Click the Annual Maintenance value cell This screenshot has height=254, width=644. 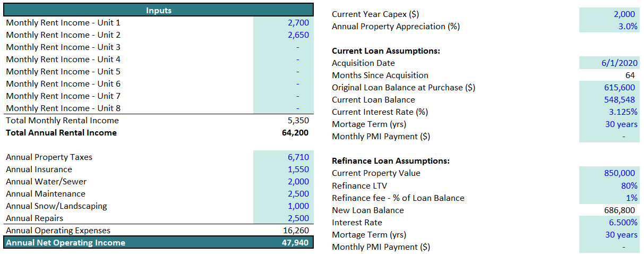(283, 194)
